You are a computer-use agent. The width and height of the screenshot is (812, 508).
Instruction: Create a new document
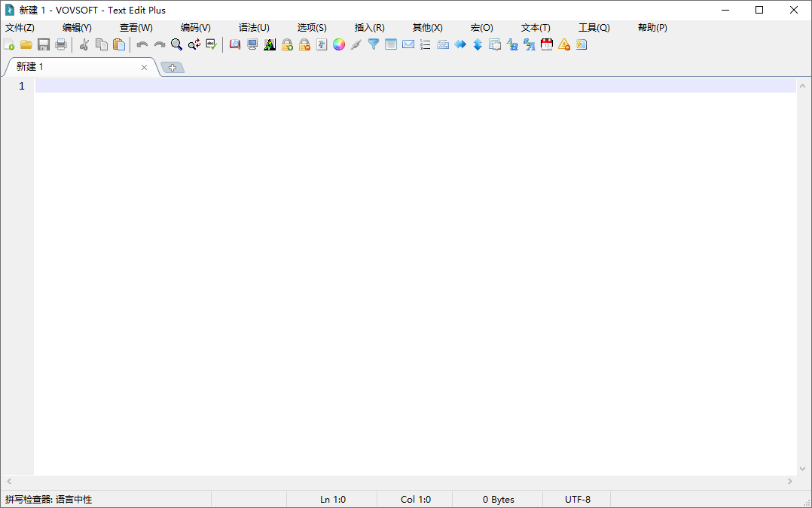[9, 44]
